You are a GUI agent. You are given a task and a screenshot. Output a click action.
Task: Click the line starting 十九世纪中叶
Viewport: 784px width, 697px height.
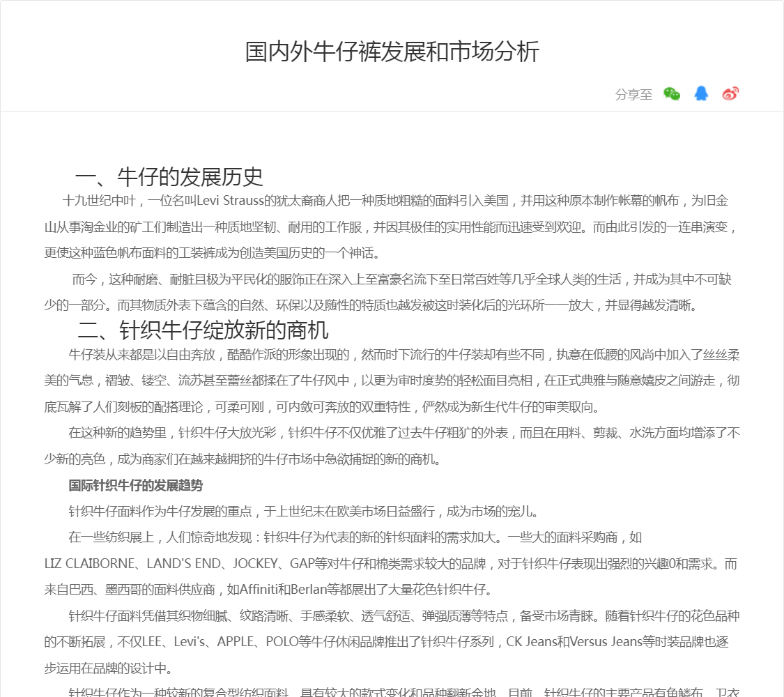[395, 201]
